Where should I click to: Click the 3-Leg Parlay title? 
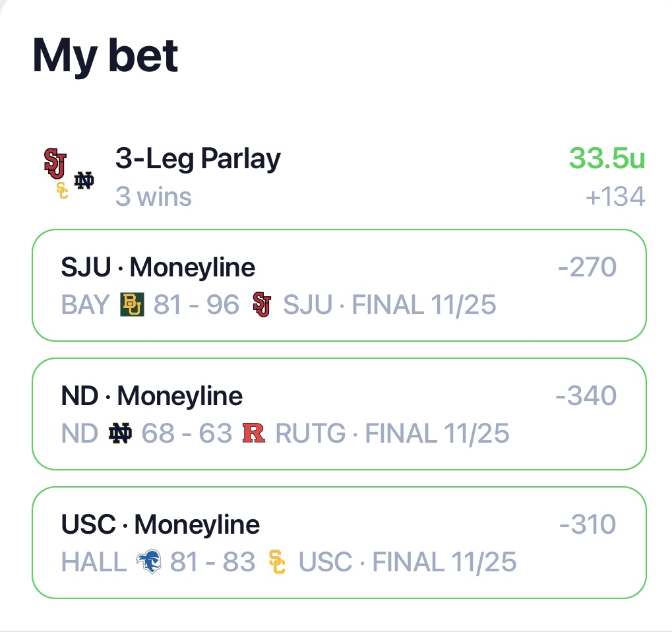tap(198, 158)
